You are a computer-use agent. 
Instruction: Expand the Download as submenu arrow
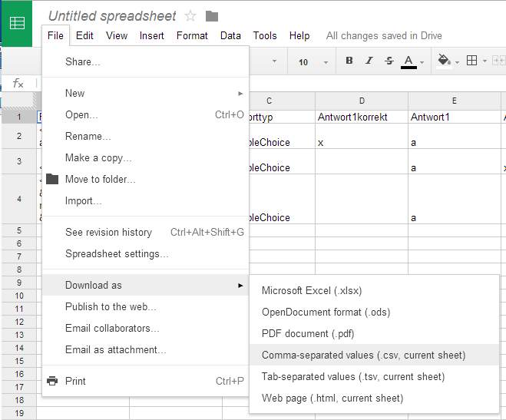(x=240, y=286)
